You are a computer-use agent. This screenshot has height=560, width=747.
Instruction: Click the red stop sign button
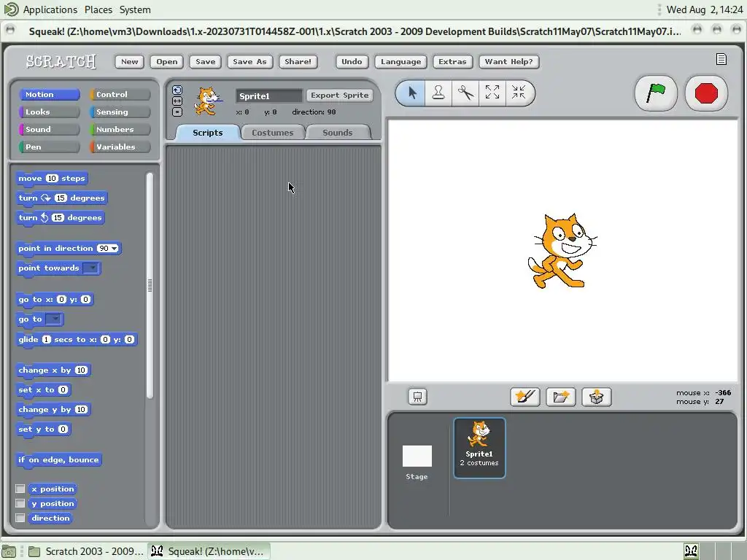pos(706,93)
